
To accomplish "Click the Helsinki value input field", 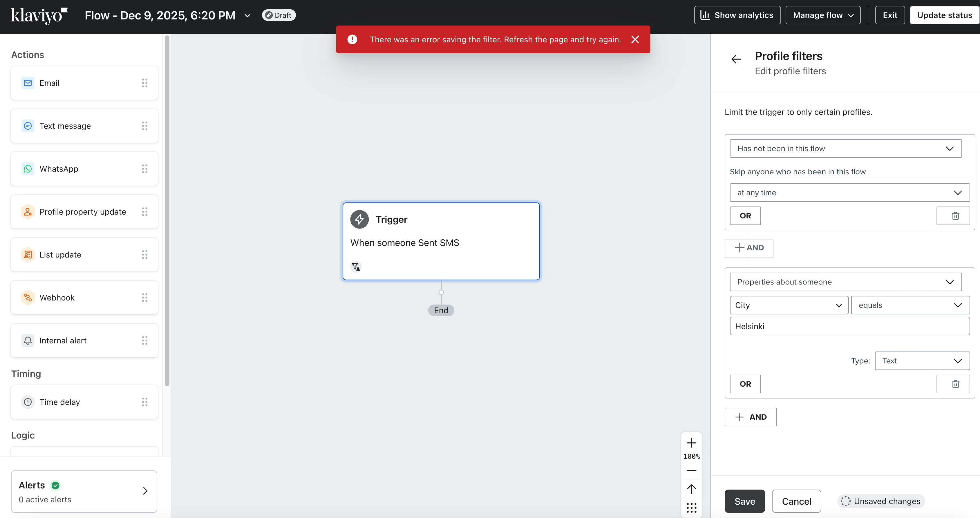I will pos(849,326).
